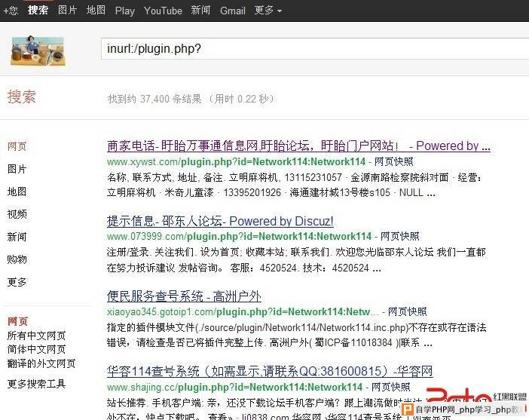Open result 便民服务查号系统 - 高洲户外
This screenshot has width=529, height=420.
coord(184,296)
